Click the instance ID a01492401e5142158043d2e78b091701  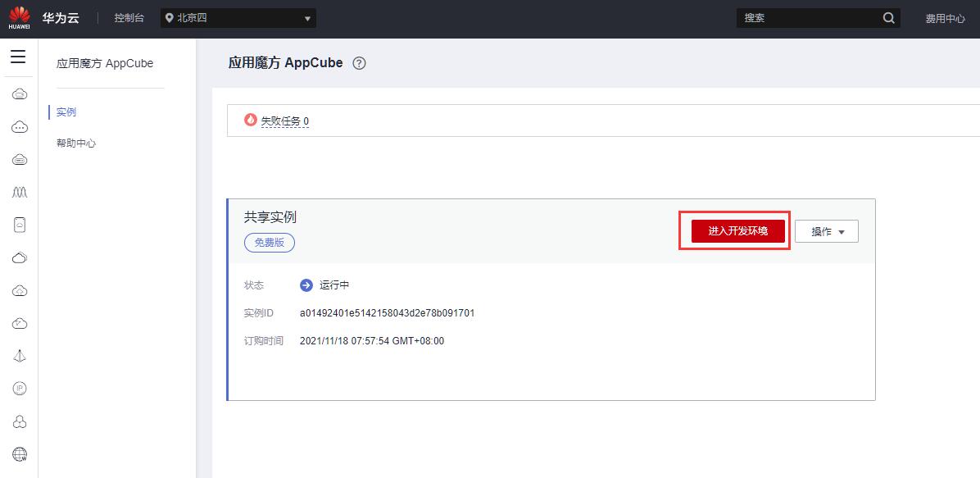[387, 313]
